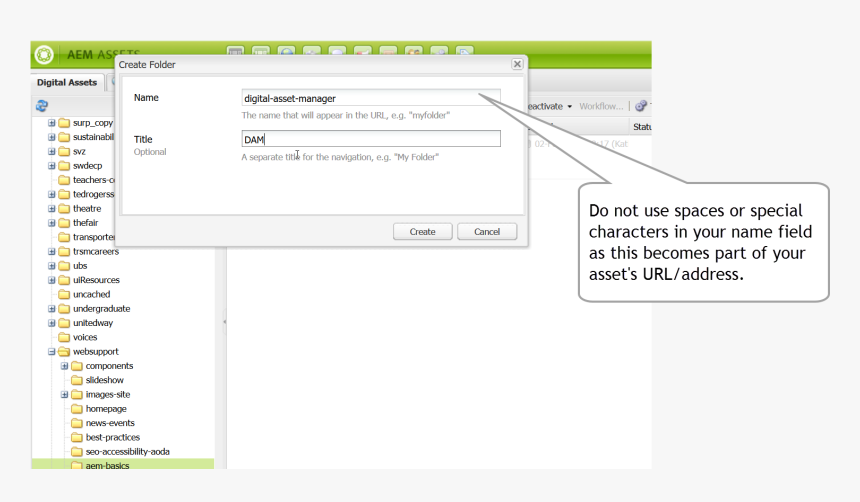Select the thefair tree folder
This screenshot has width=860, height=502.
pyautogui.click(x=86, y=223)
